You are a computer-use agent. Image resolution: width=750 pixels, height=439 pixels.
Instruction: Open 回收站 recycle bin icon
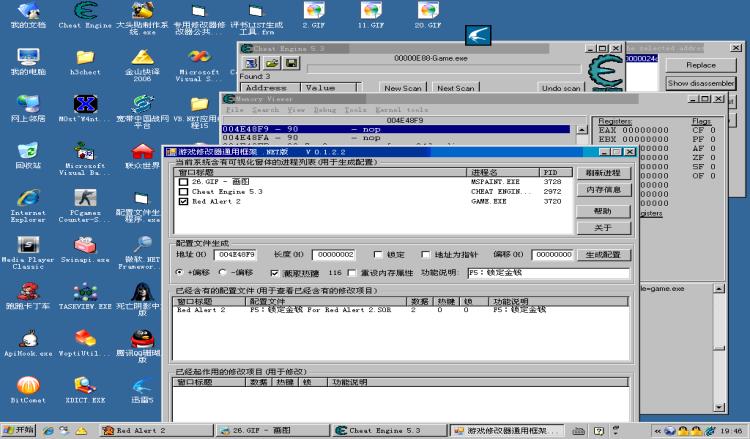[x=28, y=155]
